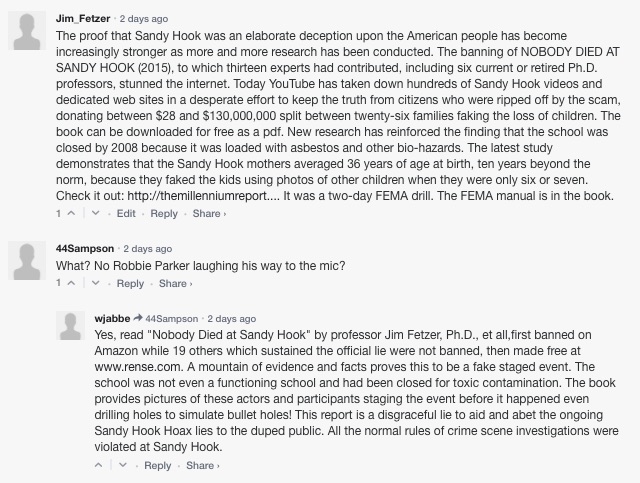The width and height of the screenshot is (640, 483).
Task: Open Share menu on wjabbe's reply
Action: click(200, 466)
